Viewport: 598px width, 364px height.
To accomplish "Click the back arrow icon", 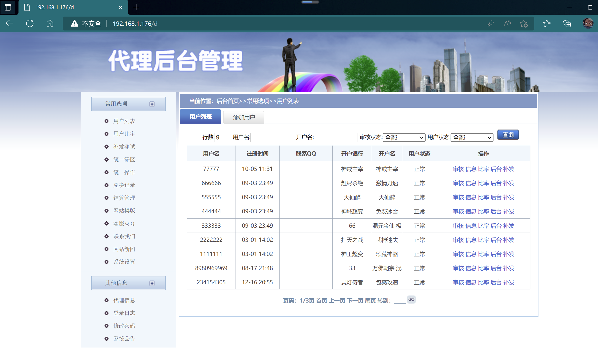I will 10,23.
